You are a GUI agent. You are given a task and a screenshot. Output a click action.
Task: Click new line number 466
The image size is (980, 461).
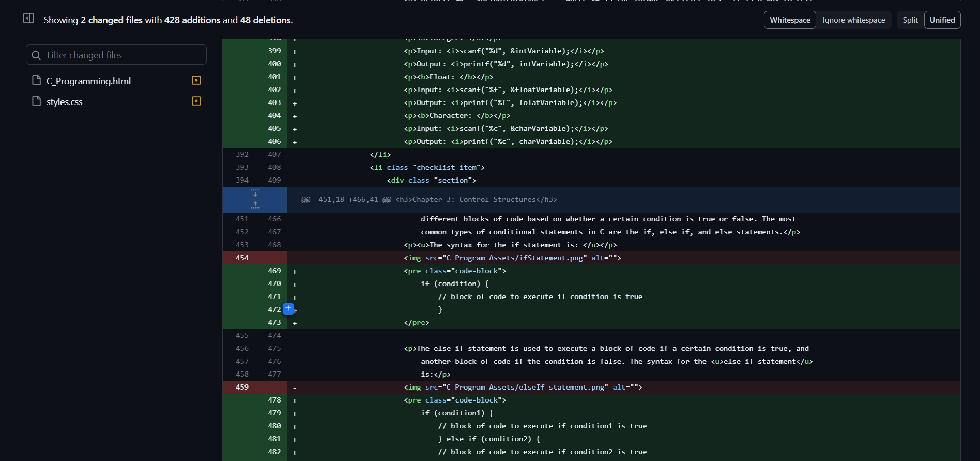click(274, 219)
